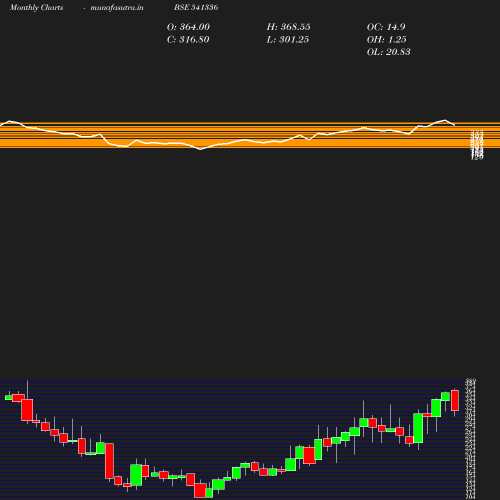Click the lowest red candlestick at chart bottom
500x500 pixels.
pyautogui.click(x=200, y=490)
